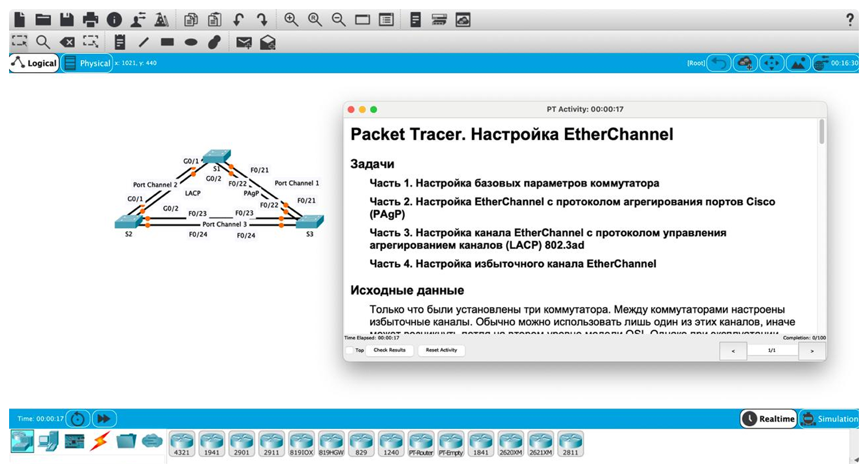Click the "Port Channel 3" topology label

(224, 224)
